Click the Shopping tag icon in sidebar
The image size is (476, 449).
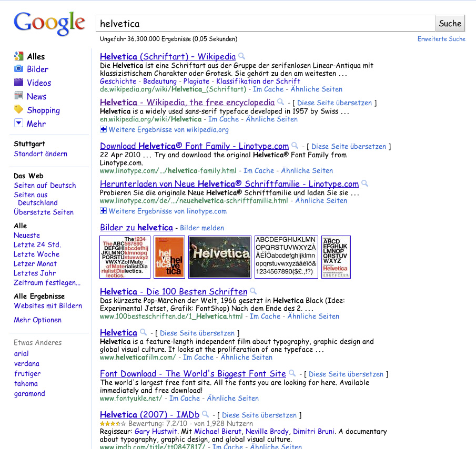pos(18,109)
